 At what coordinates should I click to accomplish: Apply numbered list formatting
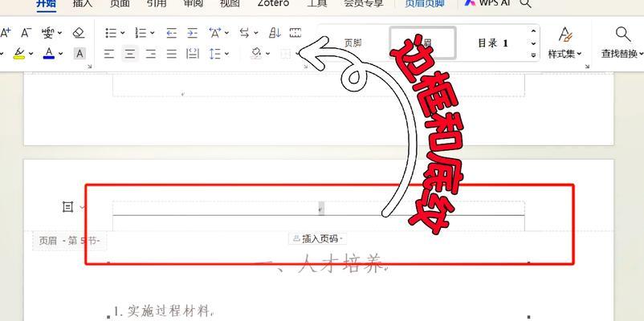coord(141,33)
